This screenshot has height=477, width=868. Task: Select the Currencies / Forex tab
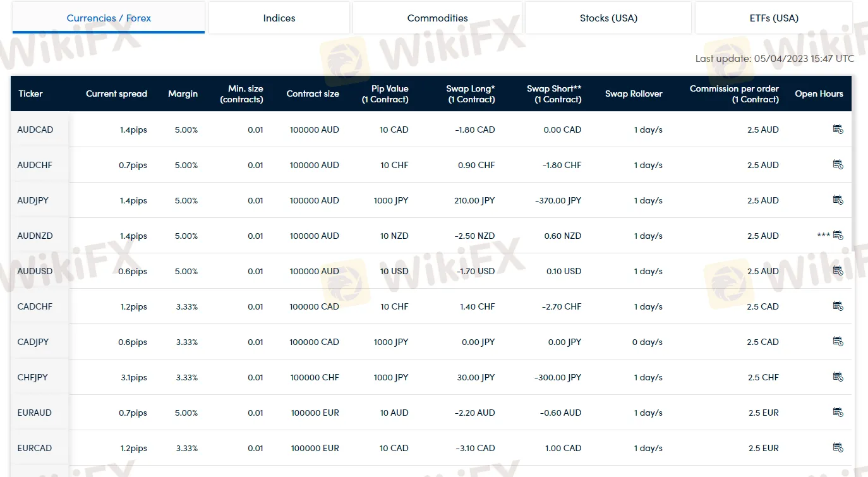tap(109, 18)
